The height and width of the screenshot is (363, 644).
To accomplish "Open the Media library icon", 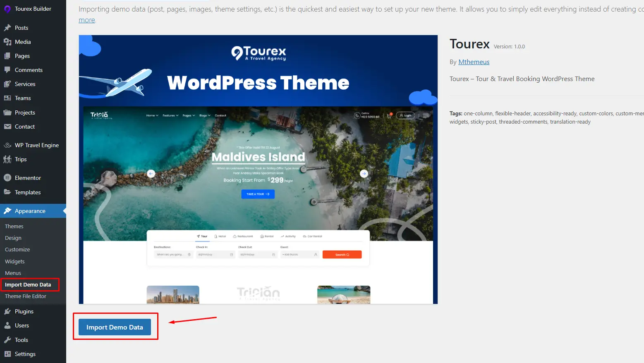I will [x=7, y=42].
